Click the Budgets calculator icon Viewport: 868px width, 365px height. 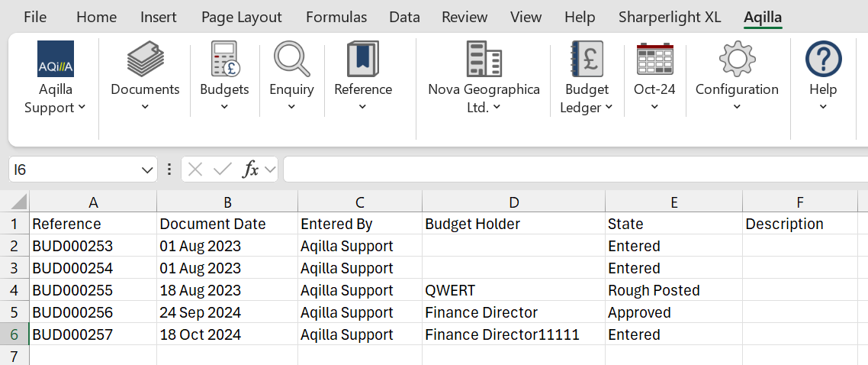(x=224, y=60)
